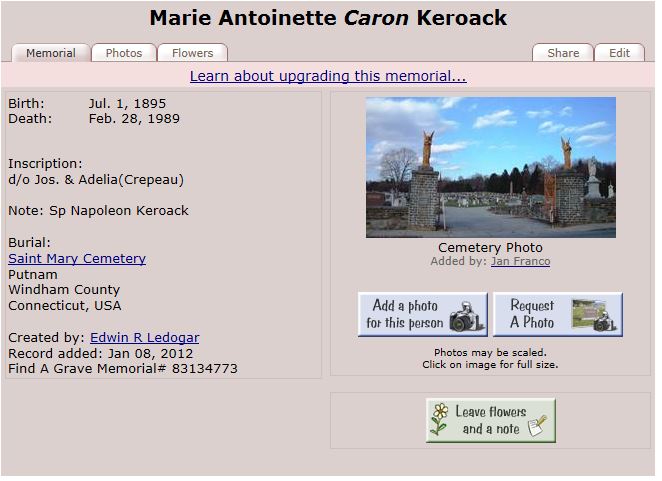
Task: Click 'Add a photo for this person' button
Action: (x=423, y=315)
